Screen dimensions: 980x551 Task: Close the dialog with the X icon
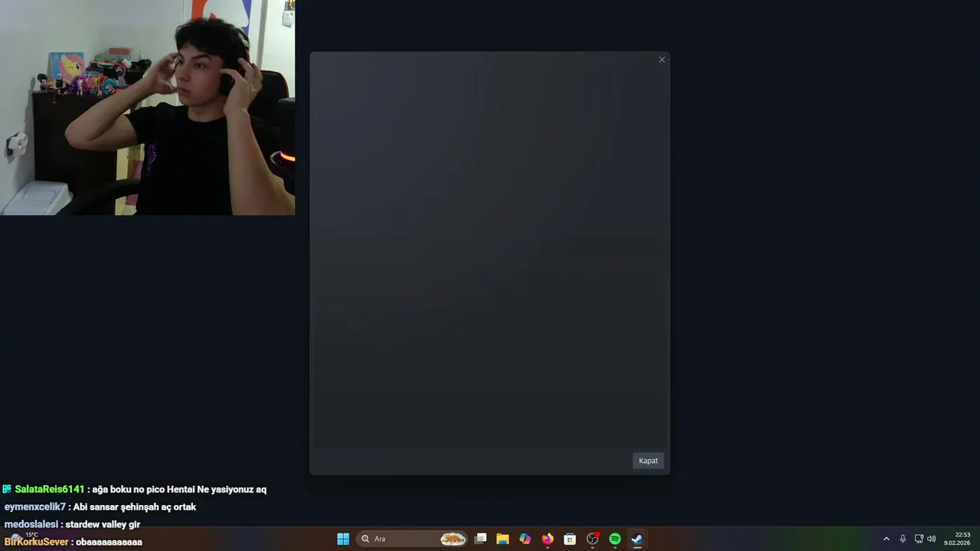662,60
